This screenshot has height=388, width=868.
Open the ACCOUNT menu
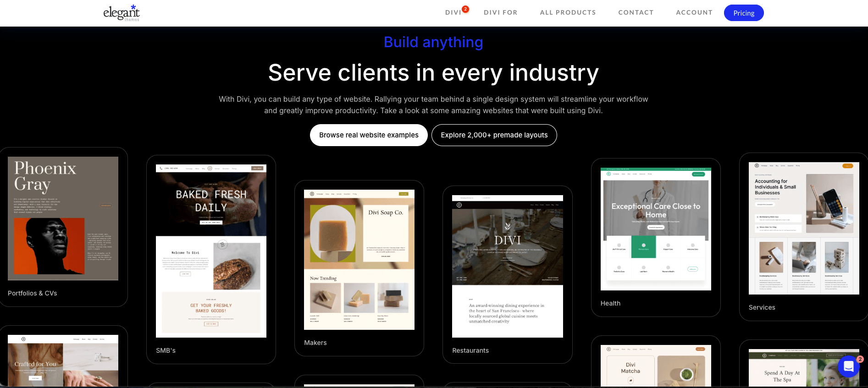(x=694, y=12)
